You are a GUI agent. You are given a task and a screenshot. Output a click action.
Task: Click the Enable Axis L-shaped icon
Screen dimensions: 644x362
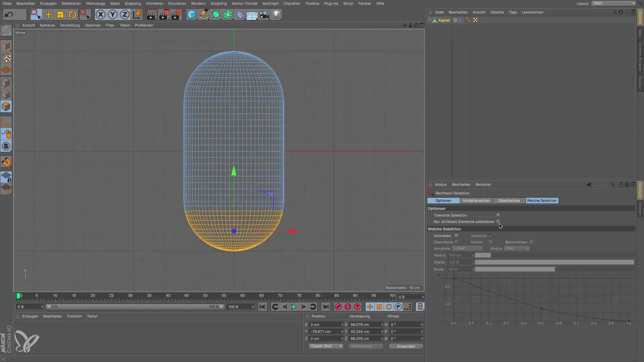[x=6, y=122]
